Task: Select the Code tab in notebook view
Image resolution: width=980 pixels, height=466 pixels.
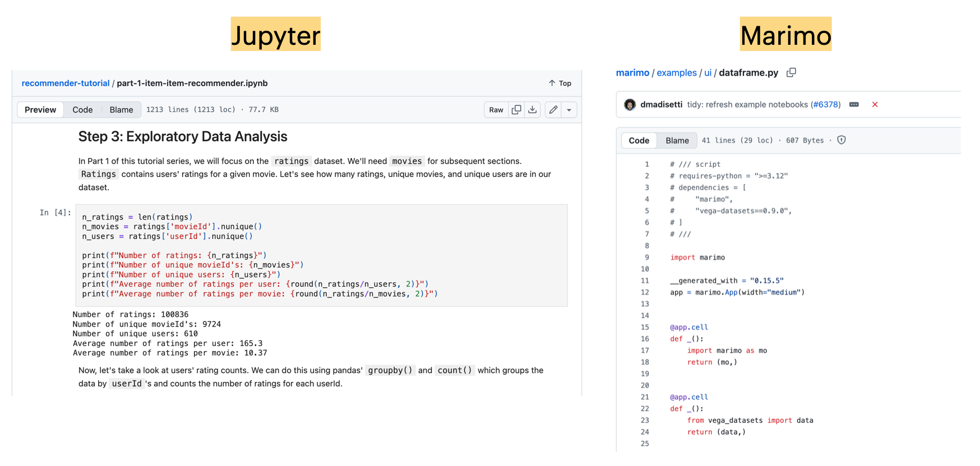Action: point(82,110)
